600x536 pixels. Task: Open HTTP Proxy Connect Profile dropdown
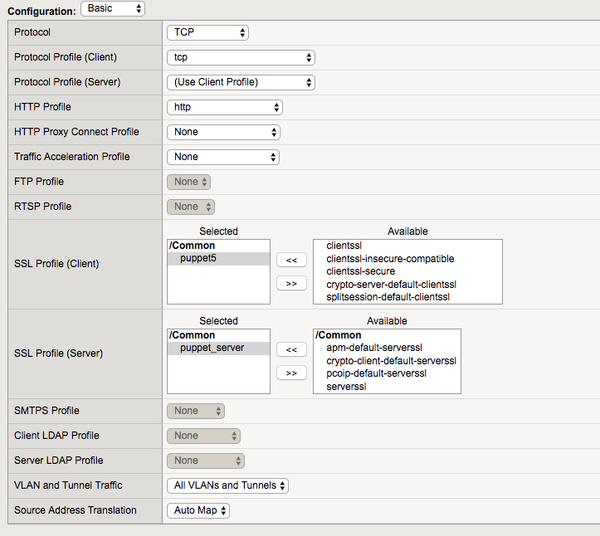click(222, 132)
